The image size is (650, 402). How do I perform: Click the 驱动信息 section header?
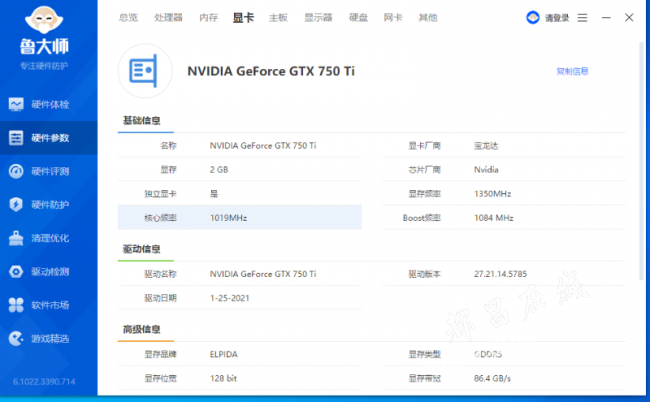(141, 249)
